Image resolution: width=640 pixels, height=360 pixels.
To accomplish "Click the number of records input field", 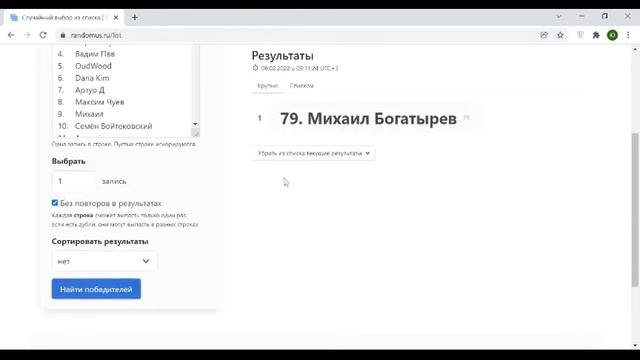I will pos(74,181).
